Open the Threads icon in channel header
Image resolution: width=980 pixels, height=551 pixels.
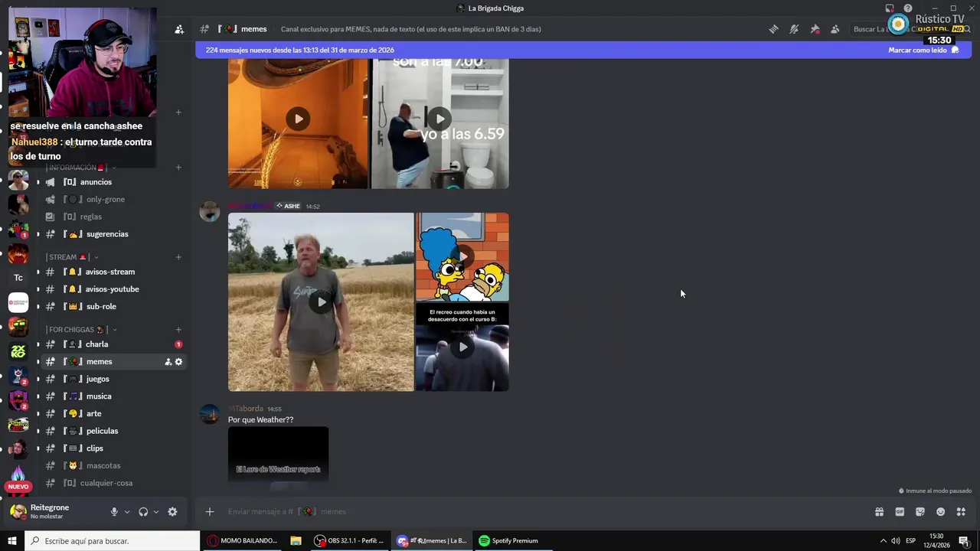773,29
